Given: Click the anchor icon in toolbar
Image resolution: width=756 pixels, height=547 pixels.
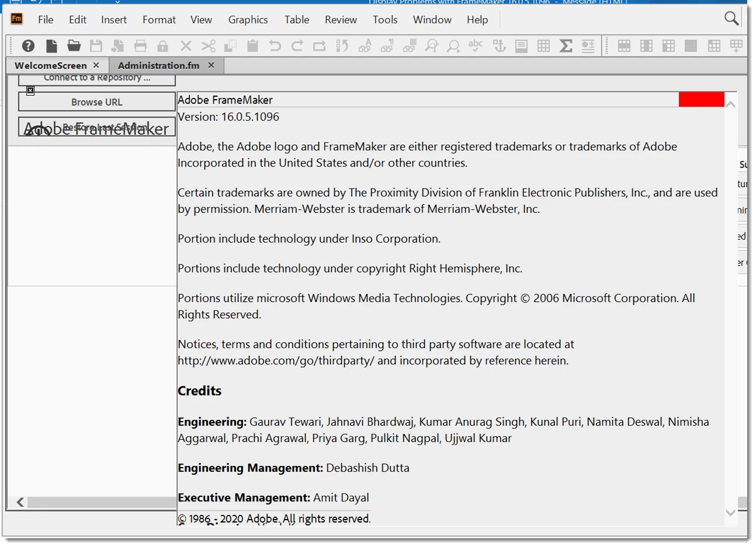Looking at the screenshot, I should (499, 46).
